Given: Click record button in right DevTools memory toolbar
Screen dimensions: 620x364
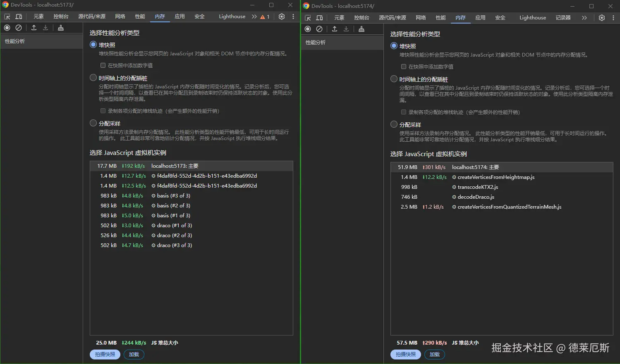Looking at the screenshot, I should pos(308,29).
